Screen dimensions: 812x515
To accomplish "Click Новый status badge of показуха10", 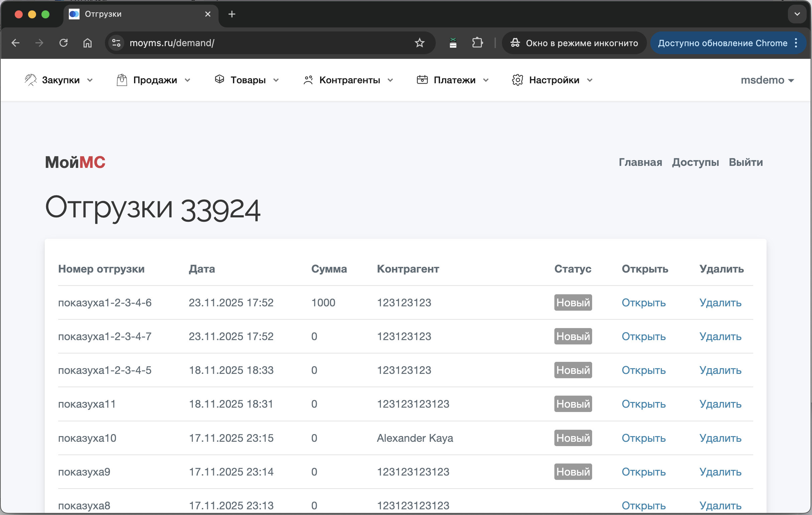I will point(573,438).
